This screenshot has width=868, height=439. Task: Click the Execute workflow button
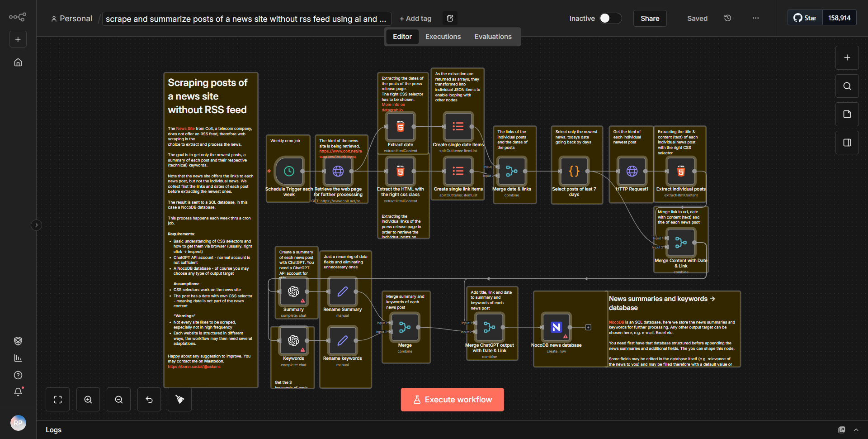tap(452, 399)
